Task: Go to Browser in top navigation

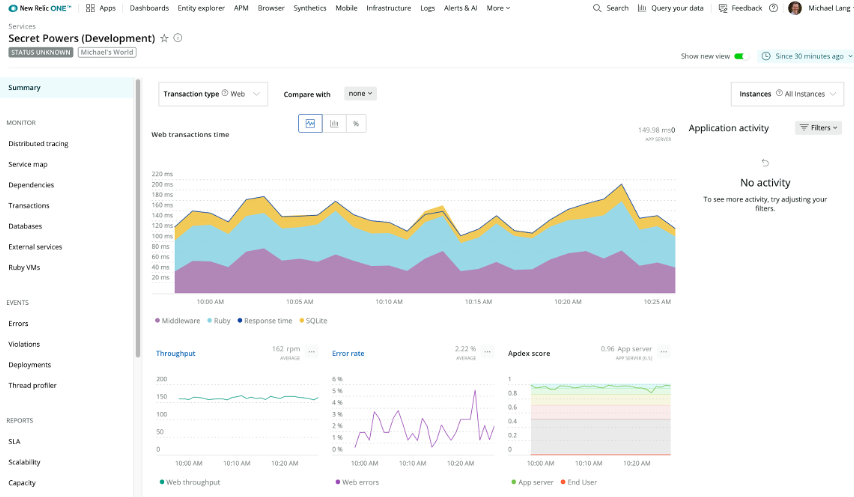Action: coord(271,8)
